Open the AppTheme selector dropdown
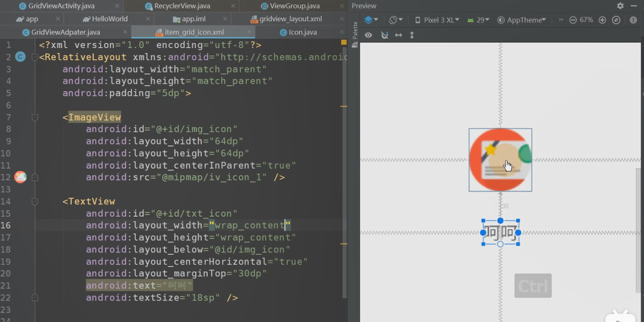Screen dimensions: 644x322 tap(522, 20)
